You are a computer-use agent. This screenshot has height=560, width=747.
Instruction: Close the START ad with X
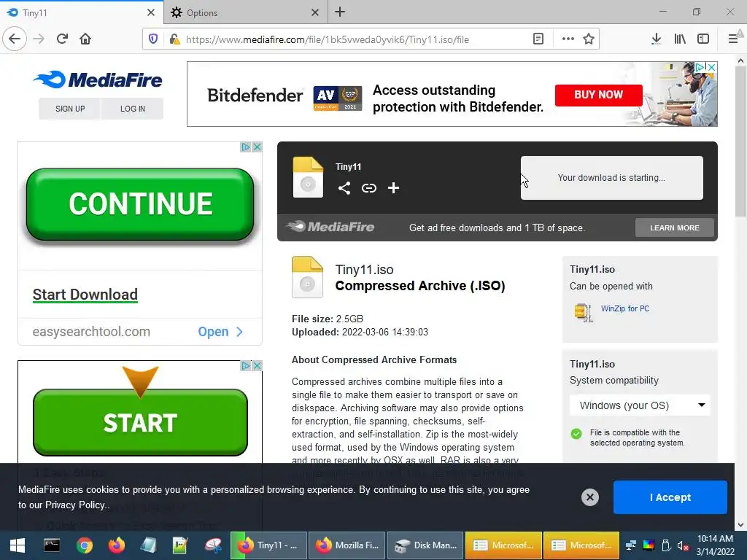pyautogui.click(x=257, y=366)
